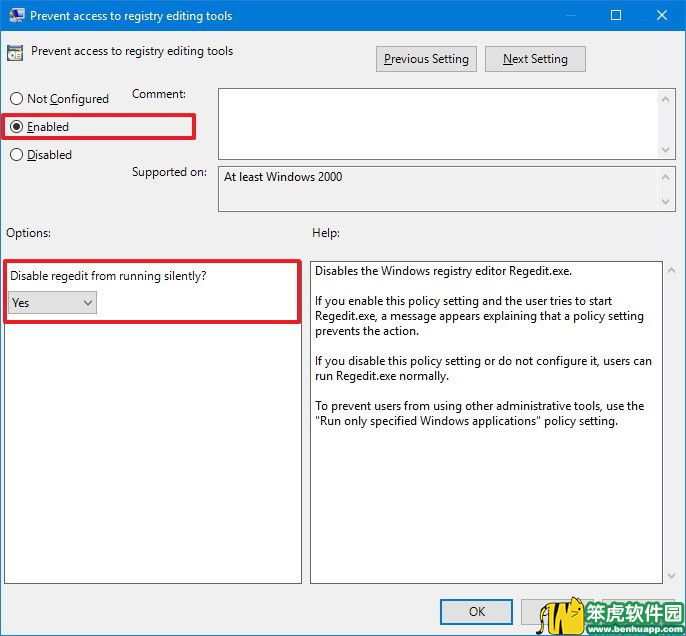Go to Next Setting
The width and height of the screenshot is (686, 636).
tap(535, 59)
